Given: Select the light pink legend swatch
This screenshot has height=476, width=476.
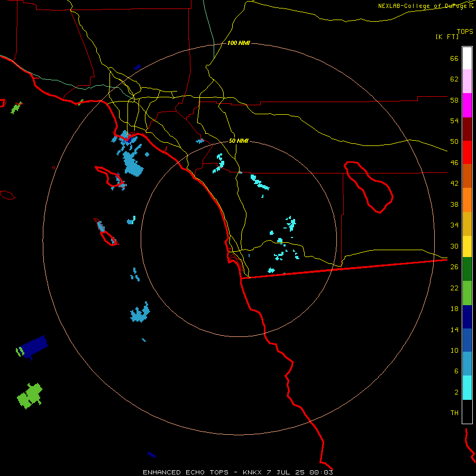Looking at the screenshot, I should click(467, 81).
